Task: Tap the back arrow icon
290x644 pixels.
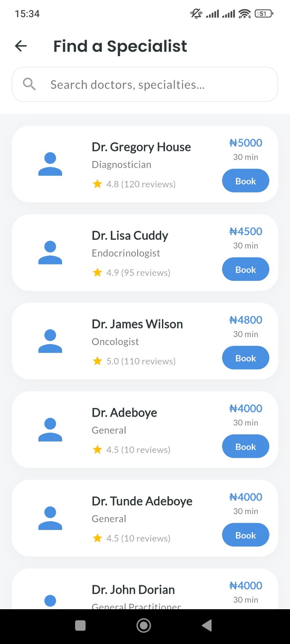Action: tap(21, 46)
